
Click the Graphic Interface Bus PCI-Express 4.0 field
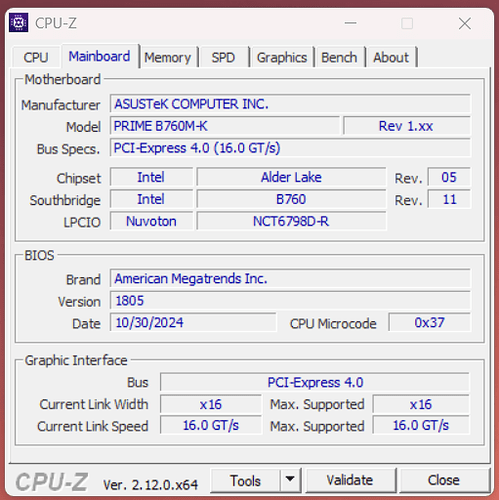tap(315, 382)
